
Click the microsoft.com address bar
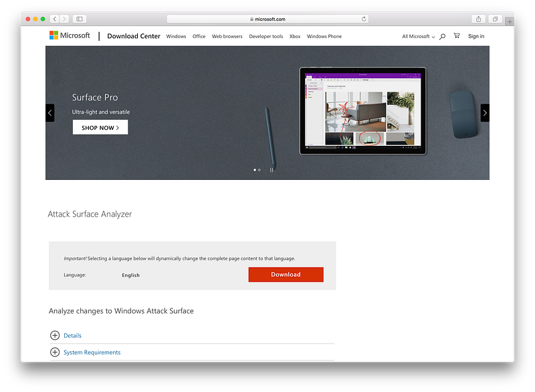268,19
